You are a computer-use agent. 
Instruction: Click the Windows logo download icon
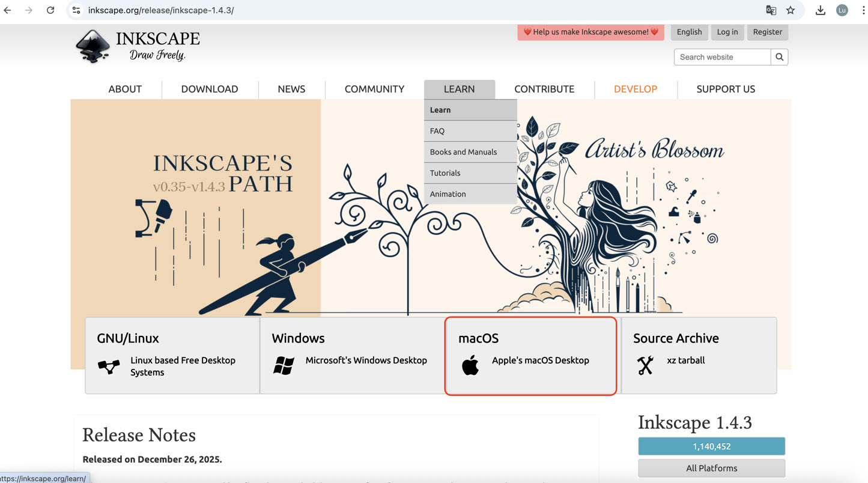click(x=282, y=365)
